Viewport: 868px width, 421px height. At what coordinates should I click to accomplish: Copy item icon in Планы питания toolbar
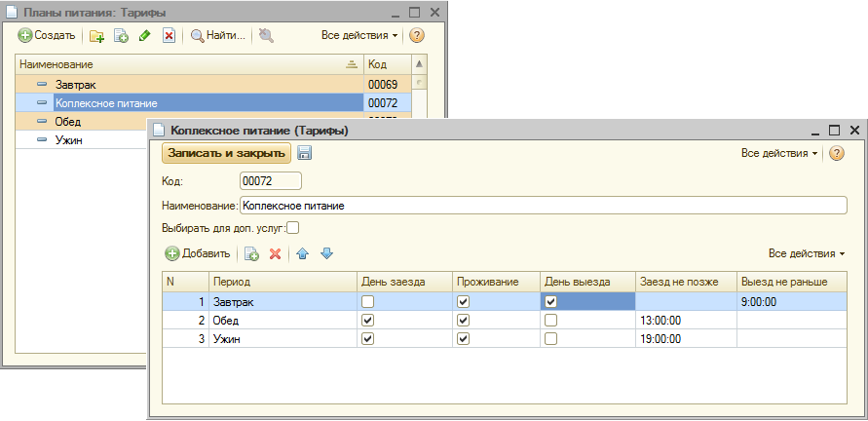point(121,36)
